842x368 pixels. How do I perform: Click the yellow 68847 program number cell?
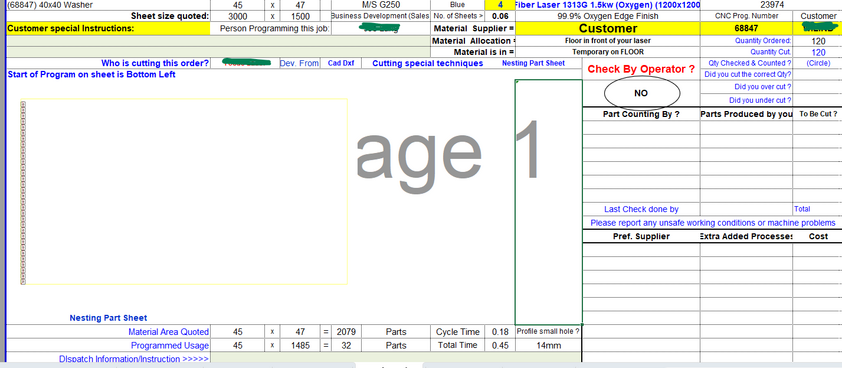pos(746,28)
